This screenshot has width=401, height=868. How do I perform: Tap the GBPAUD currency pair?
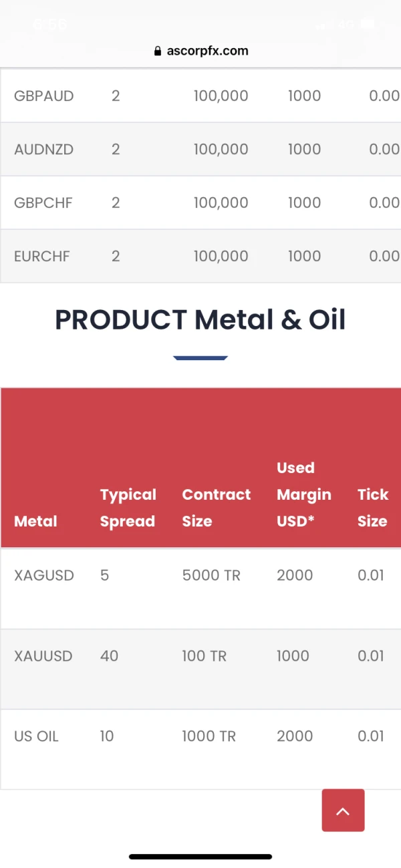[43, 96]
